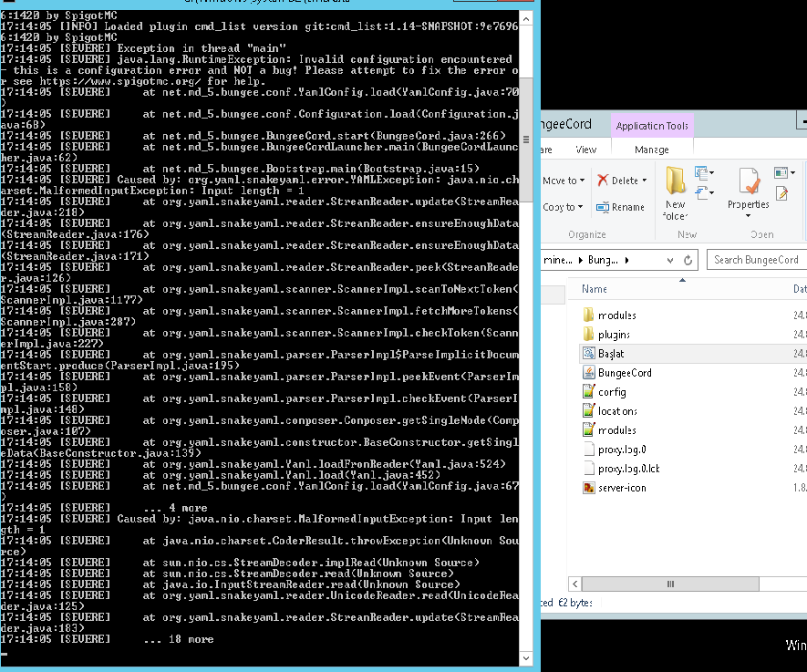Screen dimensions: 807x672
Task: Select the server-icon file name
Action: pos(622,488)
